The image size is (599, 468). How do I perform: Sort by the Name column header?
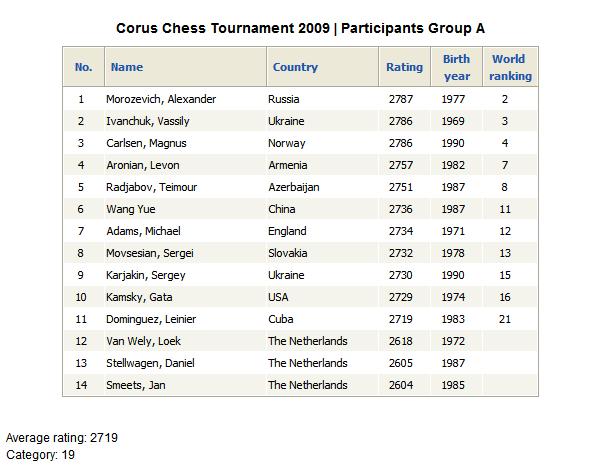tap(127, 67)
